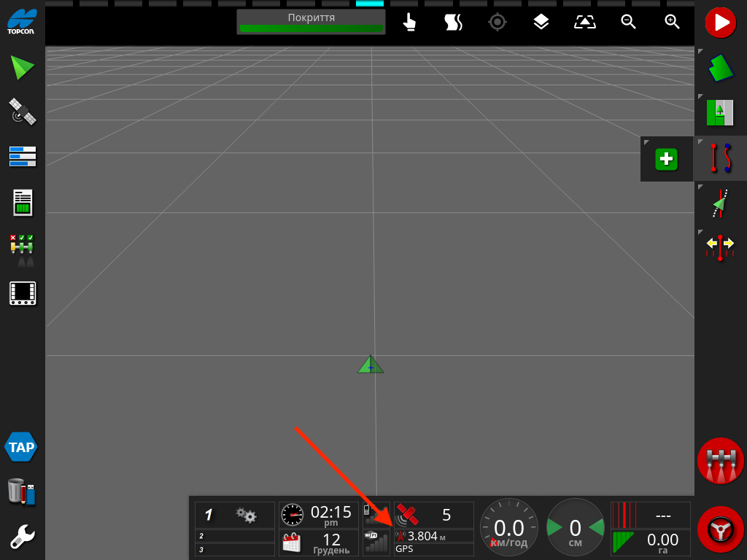Toggle map view perspective mode

click(584, 22)
